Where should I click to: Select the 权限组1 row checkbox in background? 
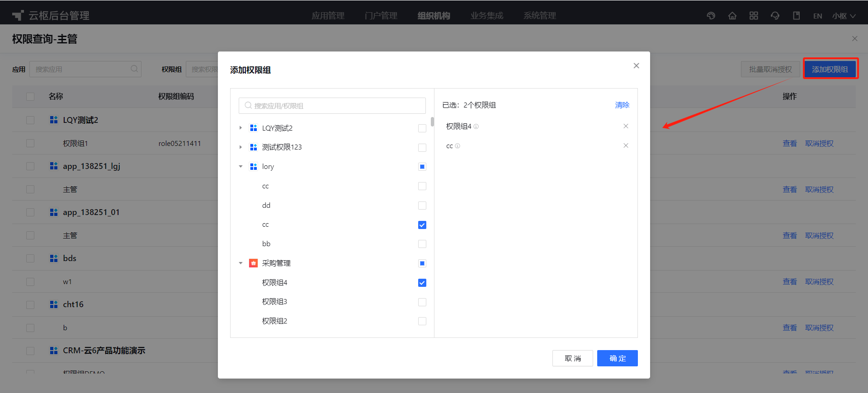(30, 143)
